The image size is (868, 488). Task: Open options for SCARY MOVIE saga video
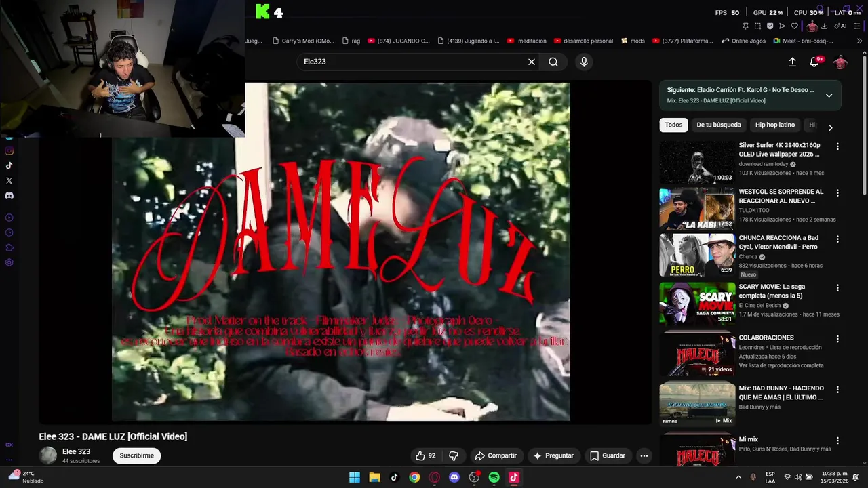pyautogui.click(x=837, y=288)
